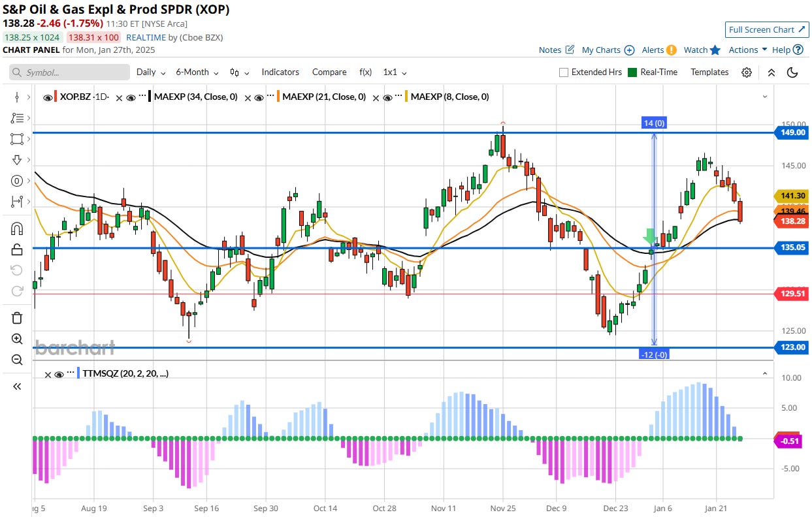Open the candlestick chart type dropdown
Image resolution: width=812 pixels, height=517 pixels.
click(x=239, y=72)
